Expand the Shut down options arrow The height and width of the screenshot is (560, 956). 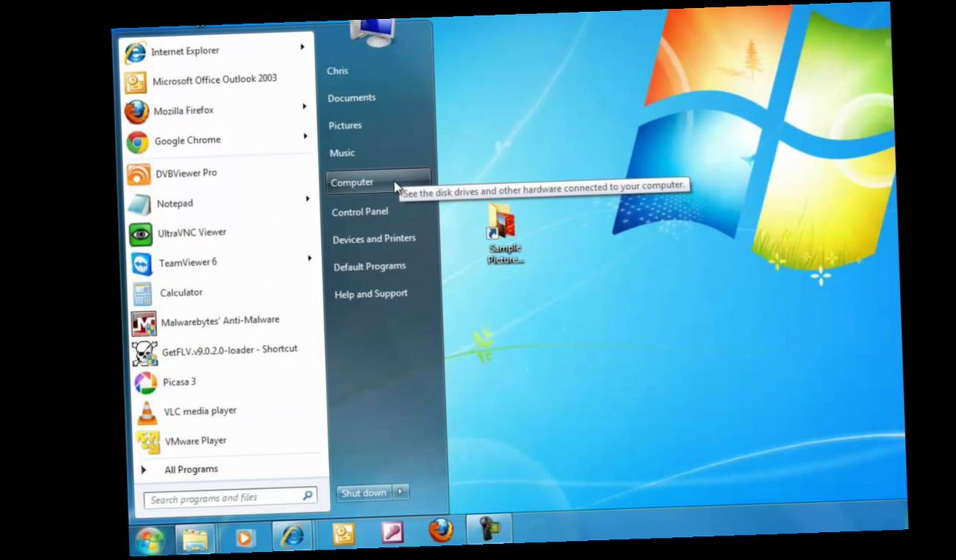[402, 492]
